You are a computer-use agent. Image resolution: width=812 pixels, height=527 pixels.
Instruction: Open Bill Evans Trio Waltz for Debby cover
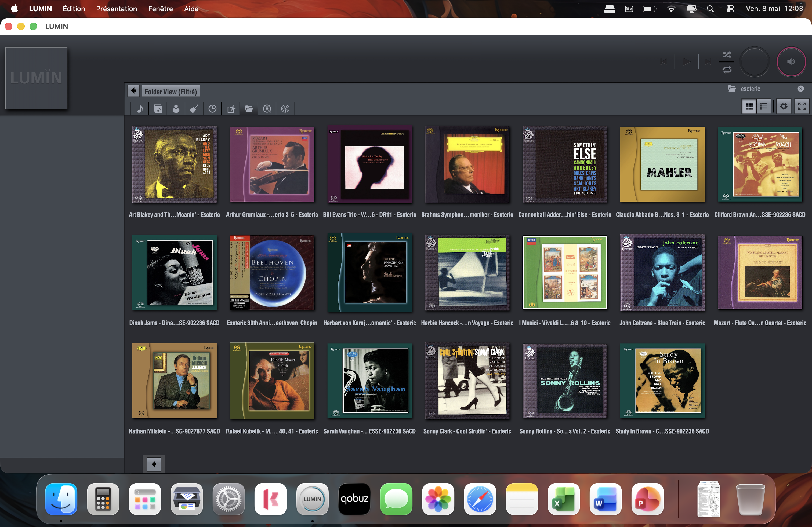[369, 164]
